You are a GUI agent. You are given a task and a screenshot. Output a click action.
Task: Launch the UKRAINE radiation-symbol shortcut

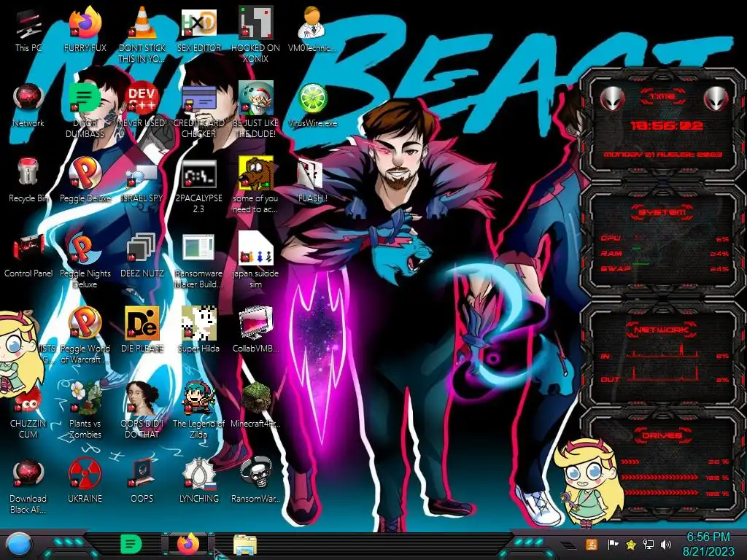click(85, 481)
